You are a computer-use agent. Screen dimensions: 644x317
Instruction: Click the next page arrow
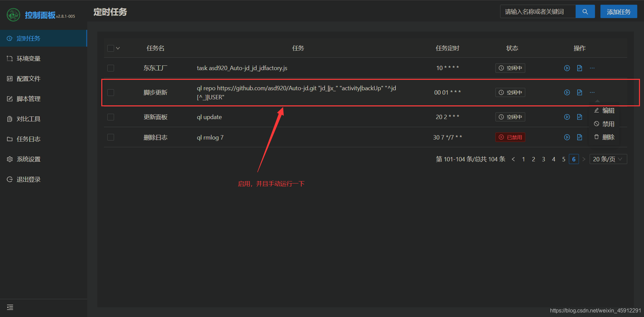pyautogui.click(x=584, y=159)
